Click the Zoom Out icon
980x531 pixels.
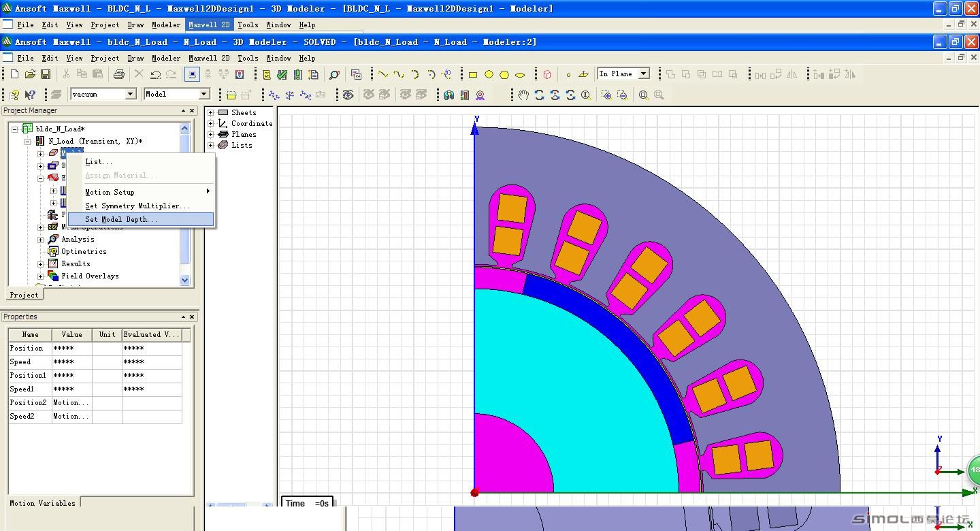(x=622, y=95)
